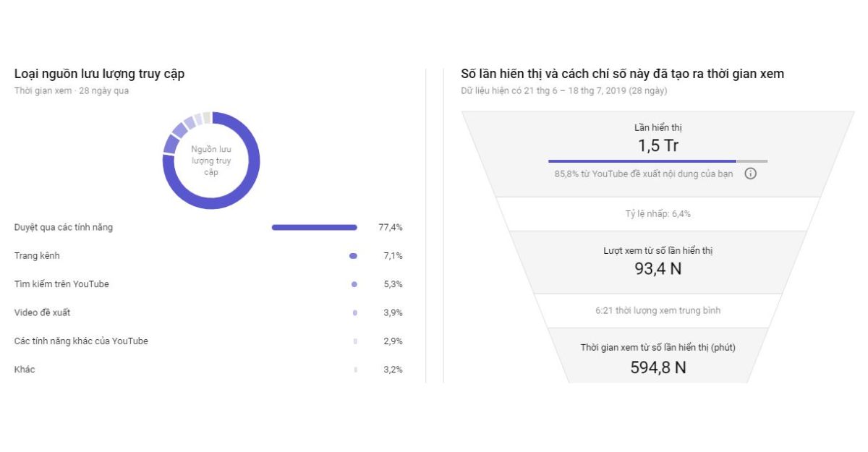The height and width of the screenshot is (452, 868).
Task: Click the 'Số lần hiển thị' card heading
Action: coord(622,74)
